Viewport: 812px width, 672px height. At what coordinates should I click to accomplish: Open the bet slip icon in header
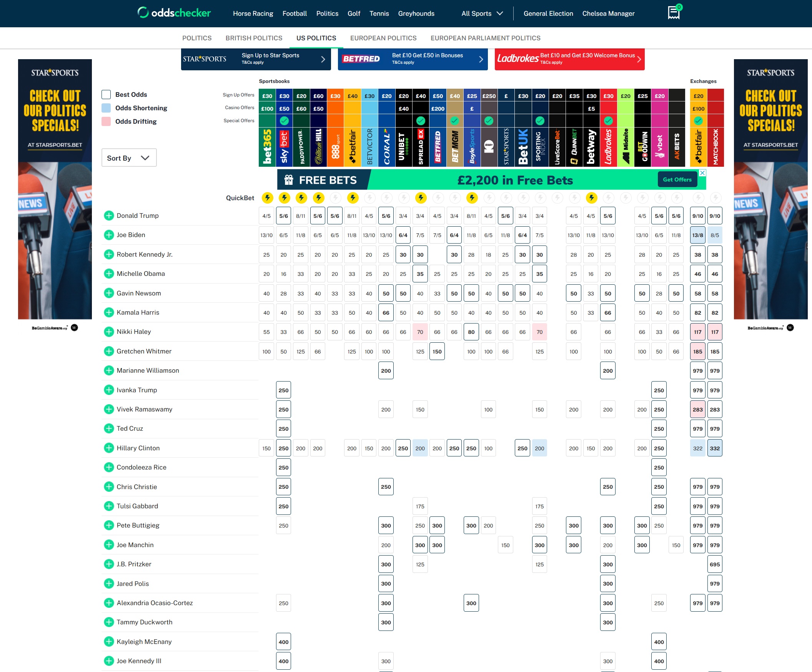674,13
